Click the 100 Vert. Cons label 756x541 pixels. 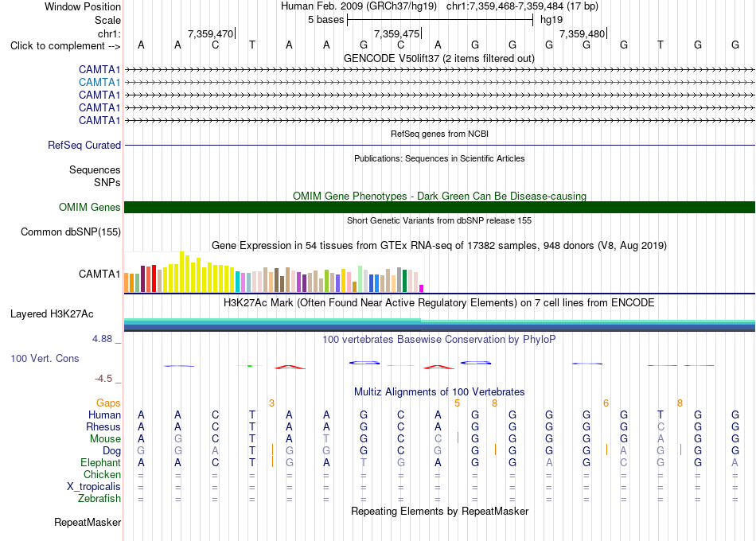[x=45, y=358]
